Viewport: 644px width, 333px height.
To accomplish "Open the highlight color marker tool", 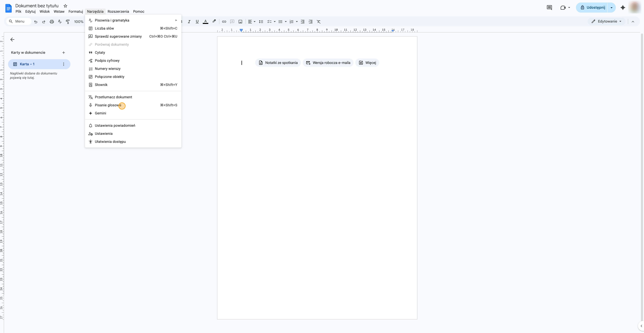I will (214, 22).
